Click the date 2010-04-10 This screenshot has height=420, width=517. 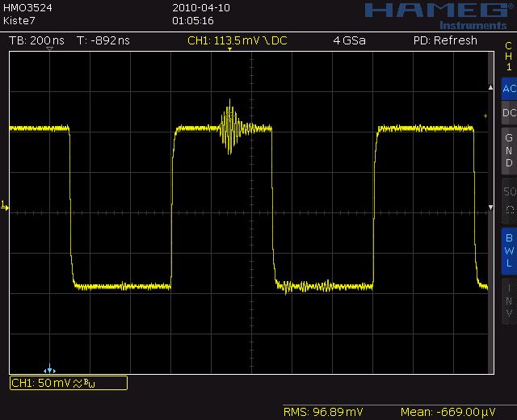click(x=201, y=8)
